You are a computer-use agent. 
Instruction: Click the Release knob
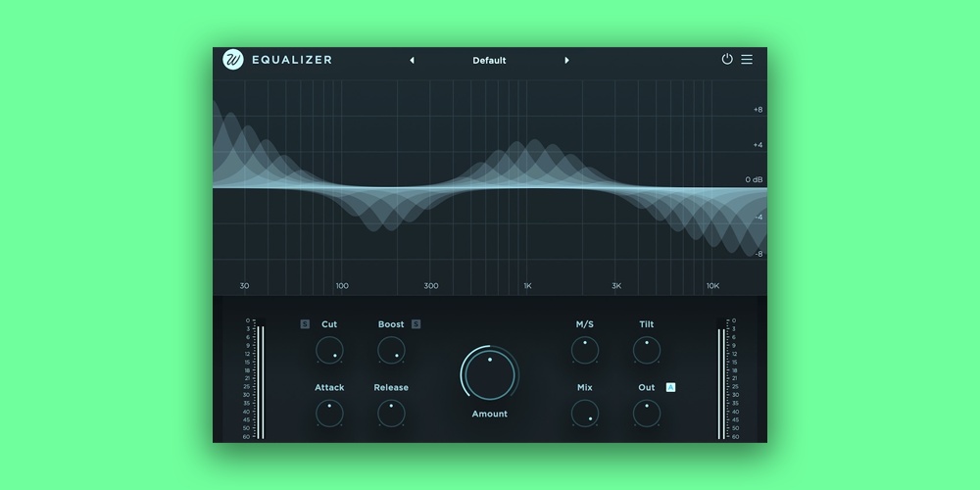391,413
